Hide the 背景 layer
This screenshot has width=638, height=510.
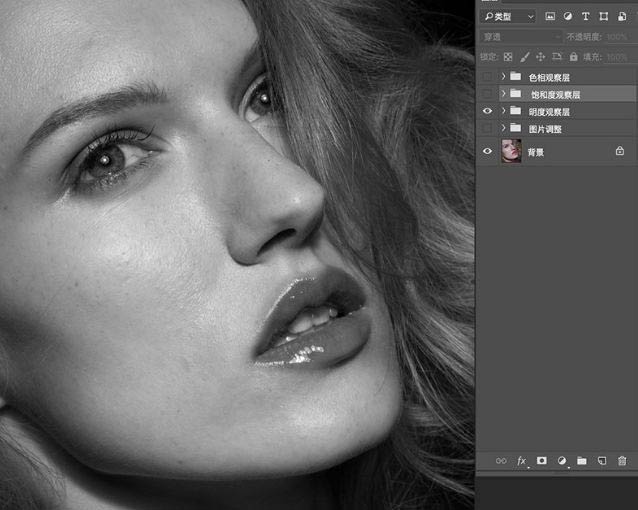pyautogui.click(x=487, y=151)
